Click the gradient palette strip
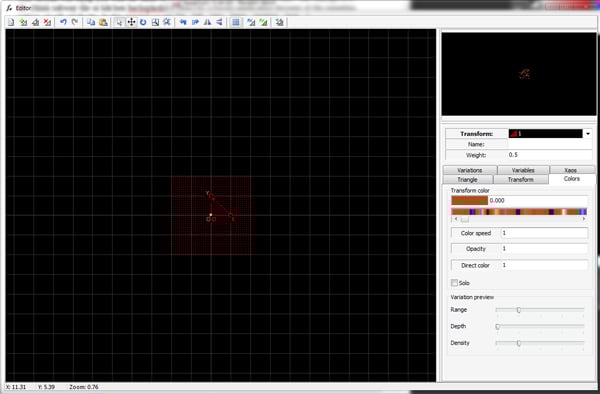This screenshot has height=394, width=600. 519,212
